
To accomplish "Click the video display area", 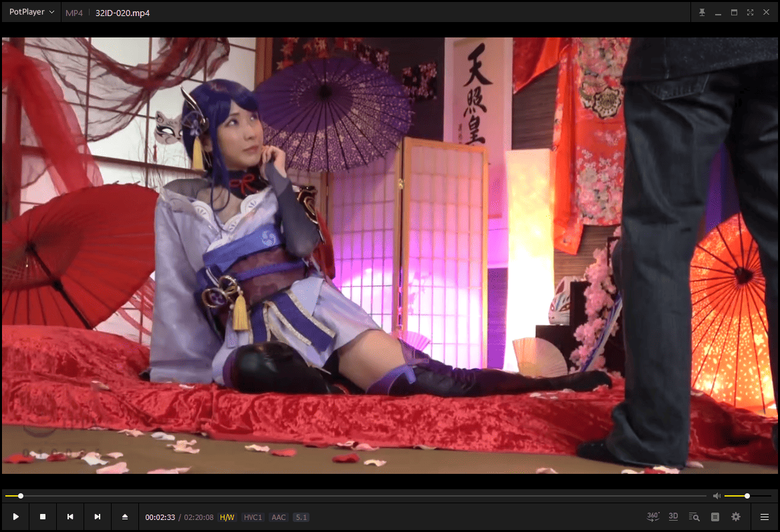I will click(390, 255).
